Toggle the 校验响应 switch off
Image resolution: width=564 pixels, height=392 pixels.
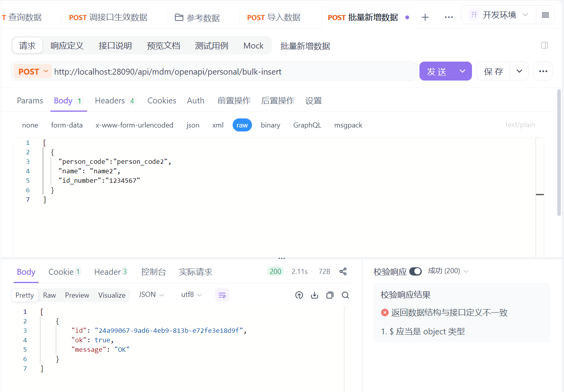point(415,272)
